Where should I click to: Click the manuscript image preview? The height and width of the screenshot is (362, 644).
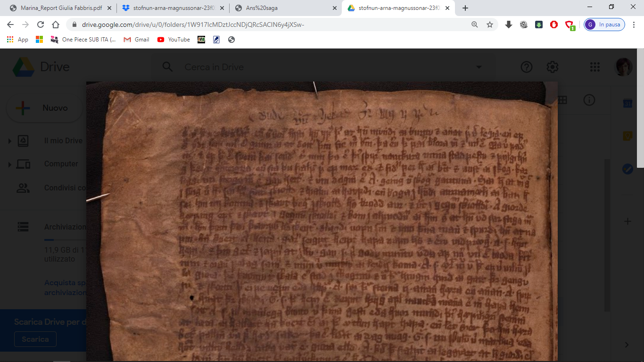(x=322, y=222)
